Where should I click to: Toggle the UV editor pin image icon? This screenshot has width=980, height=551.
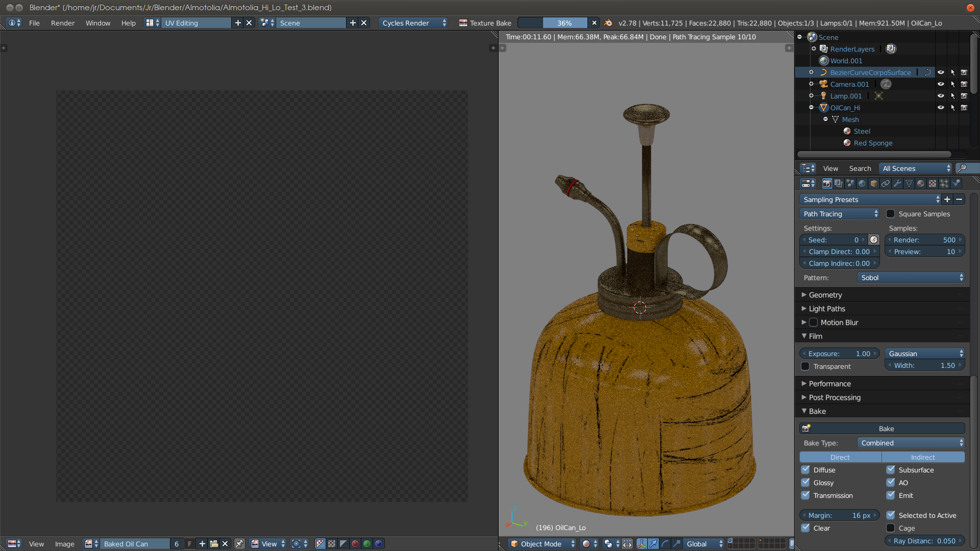click(239, 544)
